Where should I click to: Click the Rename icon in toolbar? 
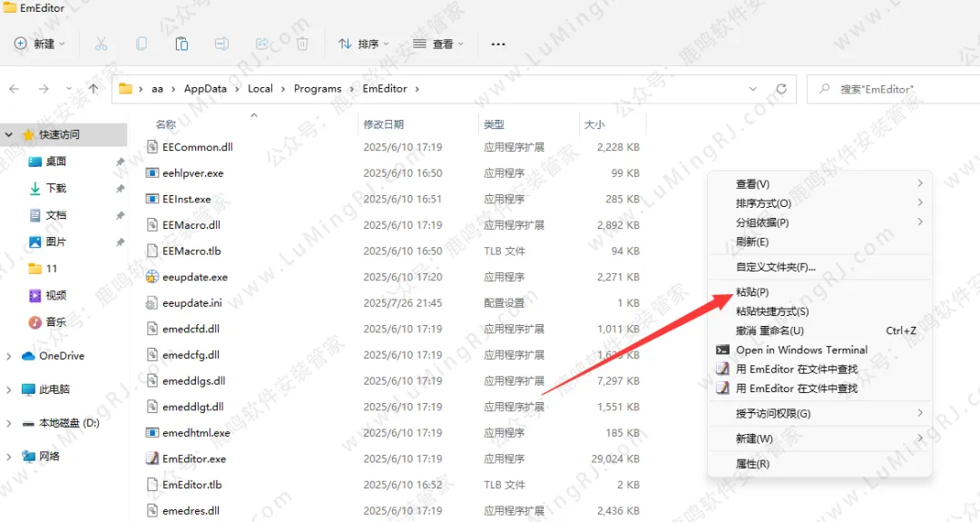coord(221,44)
